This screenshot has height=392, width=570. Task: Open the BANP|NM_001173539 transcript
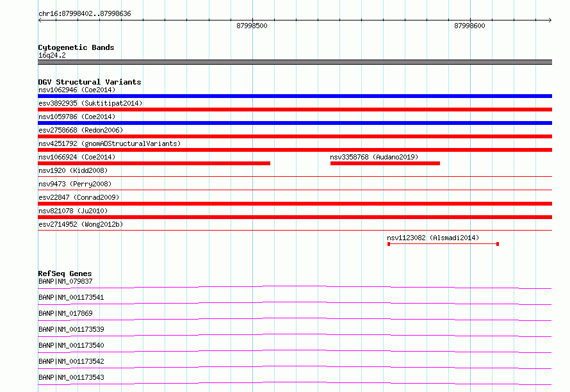click(71, 329)
